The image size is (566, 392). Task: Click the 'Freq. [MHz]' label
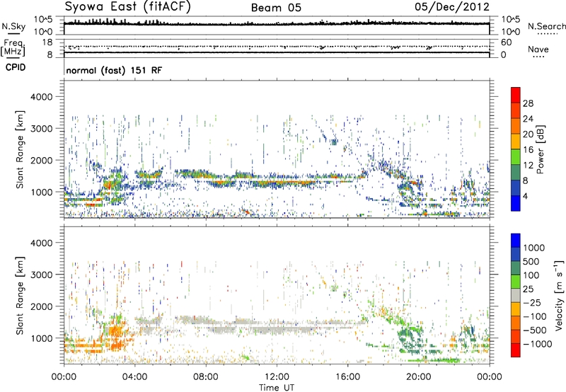click(13, 47)
